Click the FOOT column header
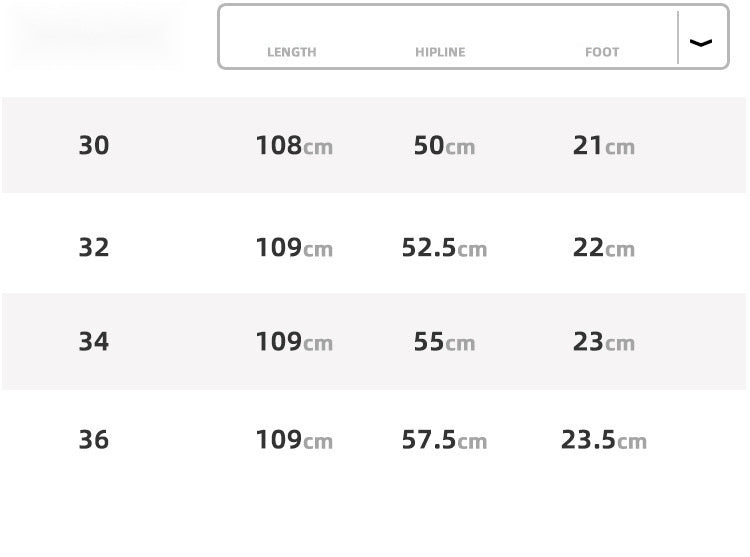The height and width of the screenshot is (557, 750). pos(602,52)
